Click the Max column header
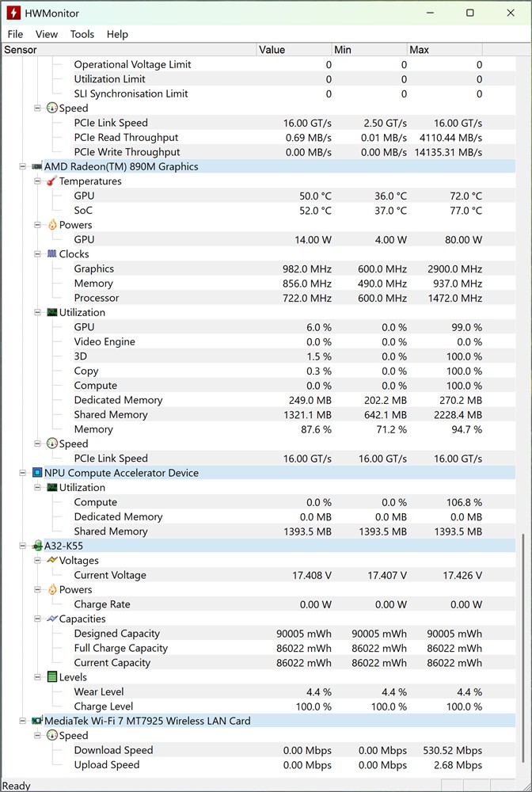 tap(445, 50)
